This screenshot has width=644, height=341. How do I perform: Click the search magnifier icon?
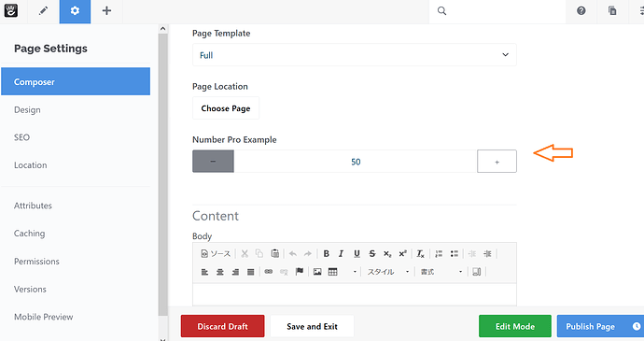point(441,11)
